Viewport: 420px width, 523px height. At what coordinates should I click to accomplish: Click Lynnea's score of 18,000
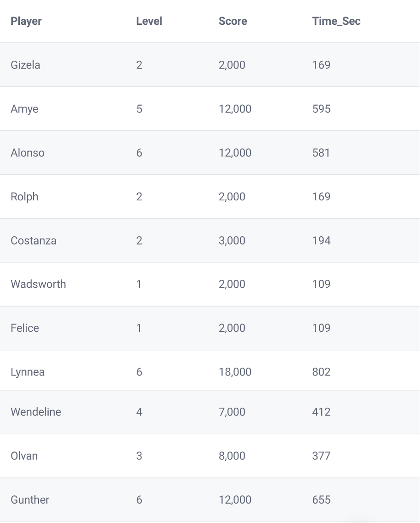235,372
